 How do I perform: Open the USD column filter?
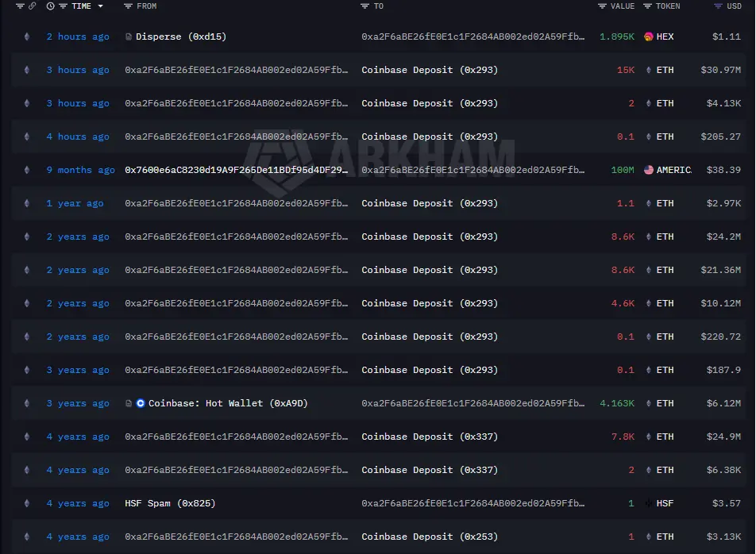718,6
